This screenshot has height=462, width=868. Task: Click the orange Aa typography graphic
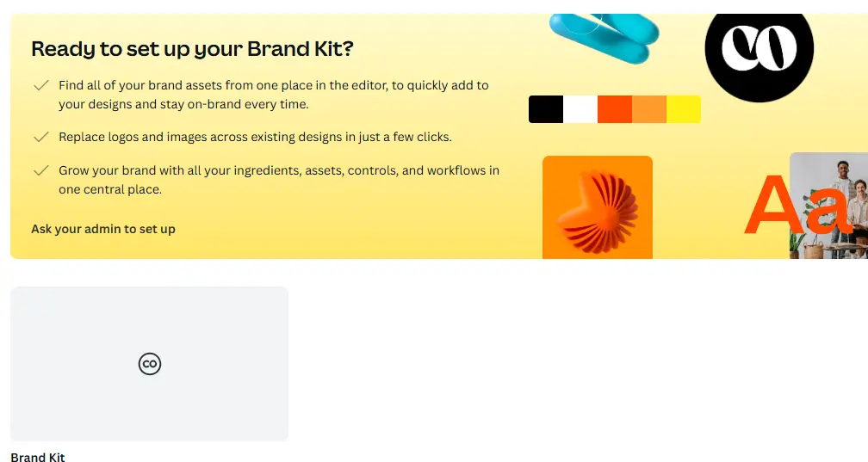click(x=797, y=206)
